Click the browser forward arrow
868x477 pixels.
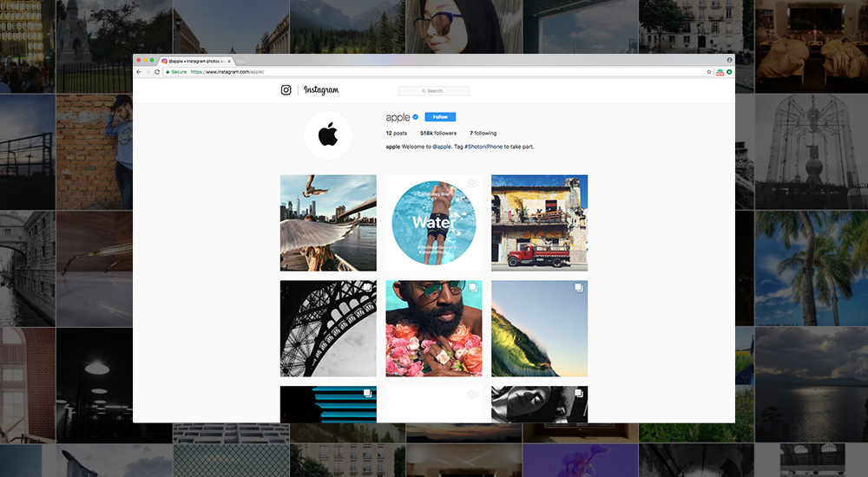click(148, 72)
